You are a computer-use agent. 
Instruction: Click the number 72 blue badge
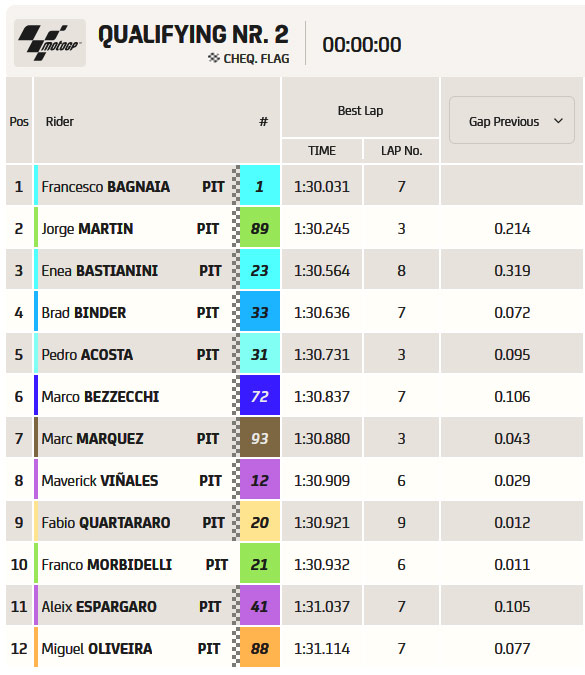click(x=260, y=395)
